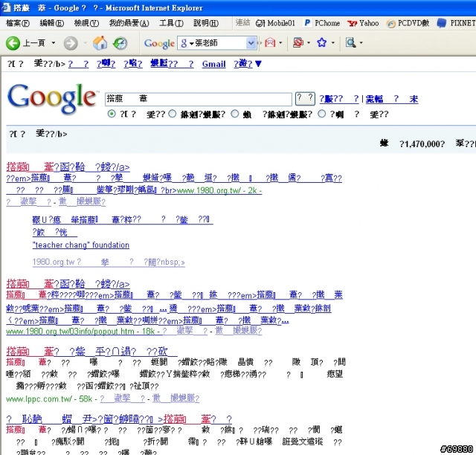Viewport: 476px width, 455px height.
Task: Click the PCDVD IE page icon
Action: 391,23
